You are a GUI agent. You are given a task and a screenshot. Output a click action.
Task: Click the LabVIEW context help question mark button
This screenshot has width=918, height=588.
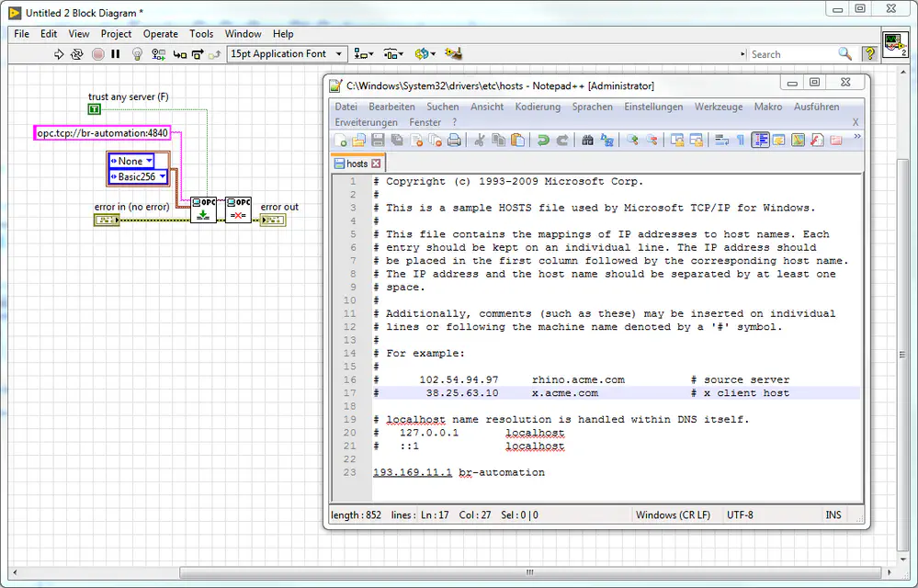[868, 54]
